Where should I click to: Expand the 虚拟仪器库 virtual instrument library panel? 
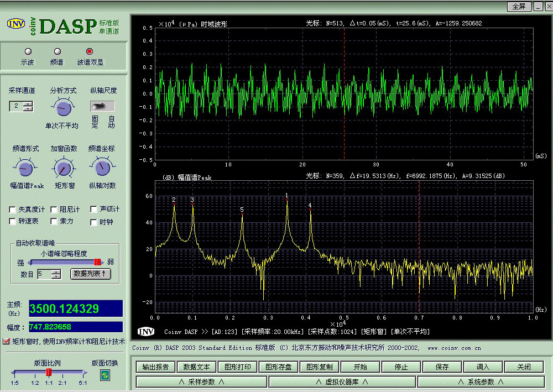pyautogui.click(x=342, y=381)
